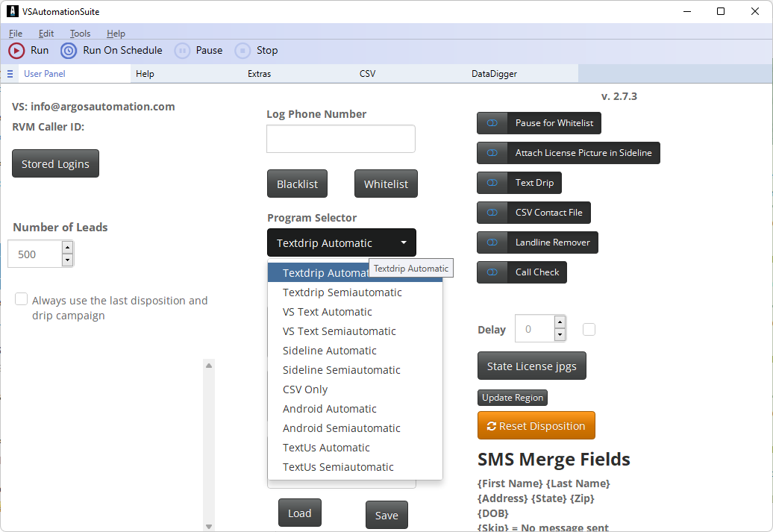Image resolution: width=773 pixels, height=532 pixels.
Task: Click the Blacklist button
Action: tap(297, 184)
